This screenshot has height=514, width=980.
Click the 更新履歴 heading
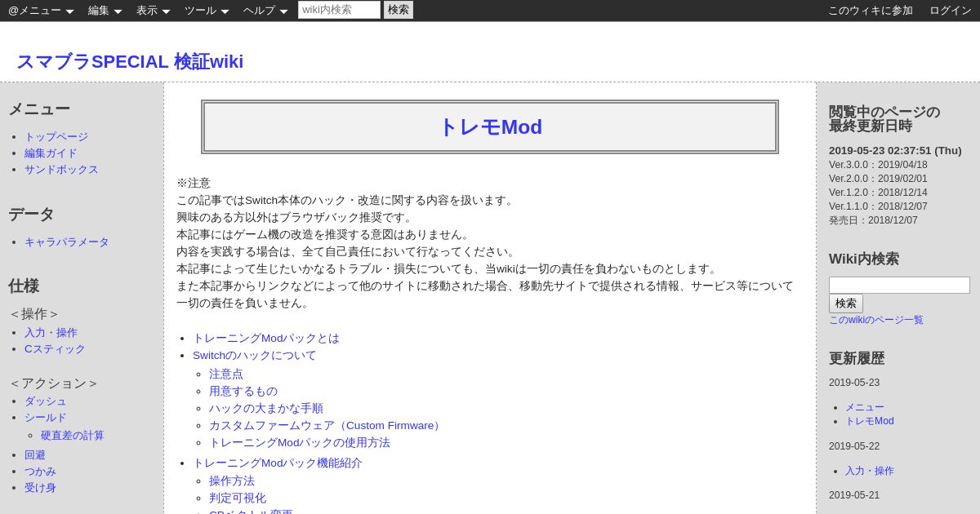pos(857,358)
